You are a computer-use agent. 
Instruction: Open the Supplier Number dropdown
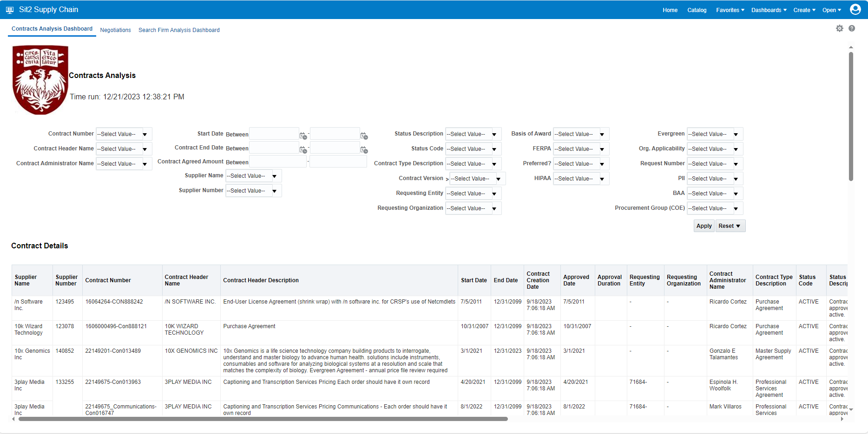(x=275, y=191)
